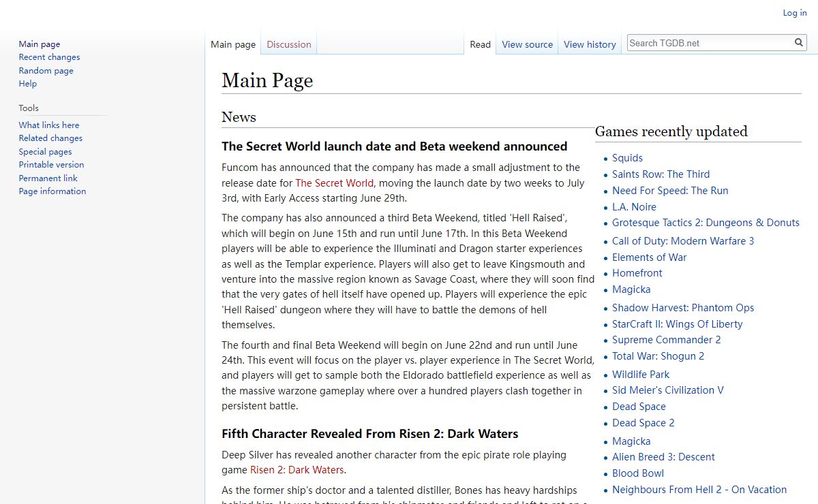The image size is (818, 504).
Task: Focus the Search TGDB.net field
Action: click(710, 43)
